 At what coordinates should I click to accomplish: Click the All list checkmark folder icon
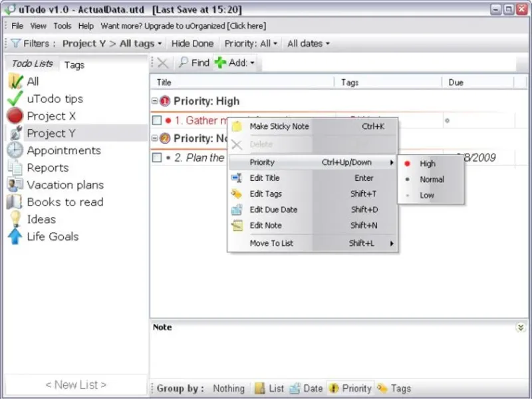pos(15,81)
